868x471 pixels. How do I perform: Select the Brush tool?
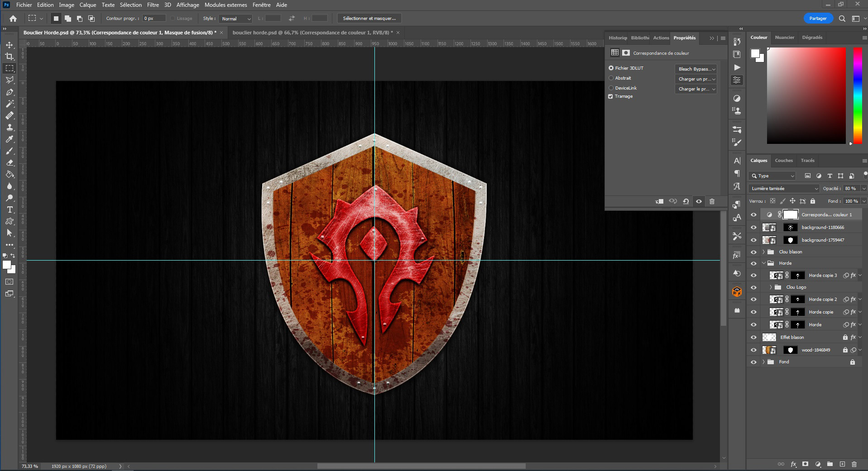click(10, 151)
